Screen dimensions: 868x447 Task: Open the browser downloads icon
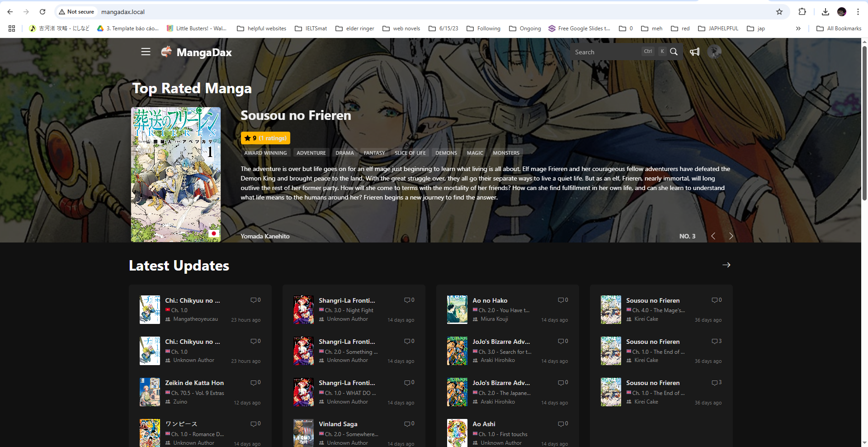pos(826,12)
